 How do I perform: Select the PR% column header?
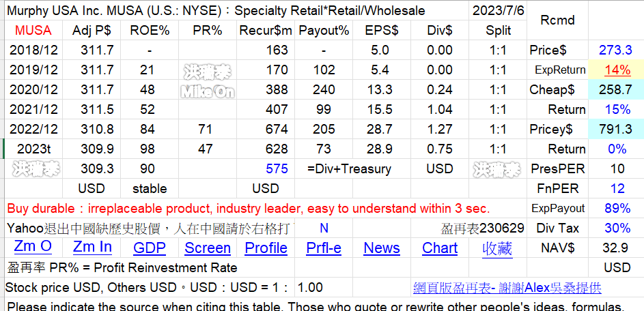pos(208,31)
